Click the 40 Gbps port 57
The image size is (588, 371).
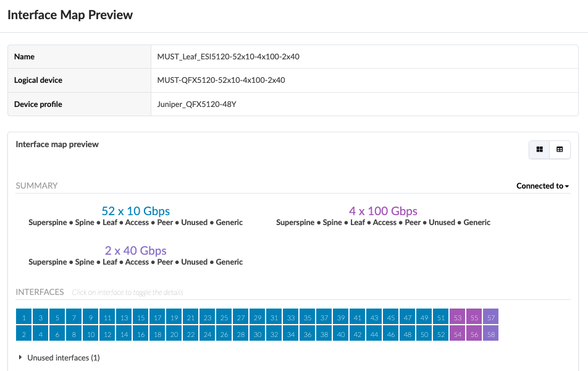tap(491, 317)
